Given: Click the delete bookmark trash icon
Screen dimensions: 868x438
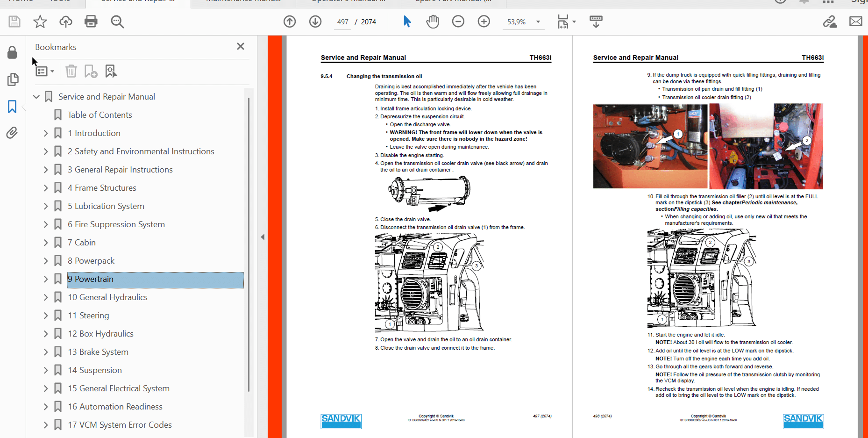Looking at the screenshot, I should click(71, 71).
